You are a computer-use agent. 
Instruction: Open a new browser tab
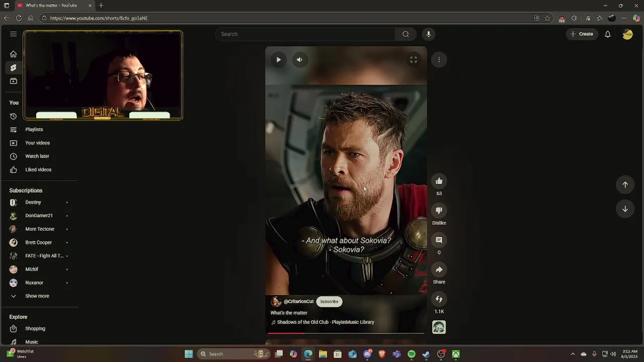click(x=101, y=6)
